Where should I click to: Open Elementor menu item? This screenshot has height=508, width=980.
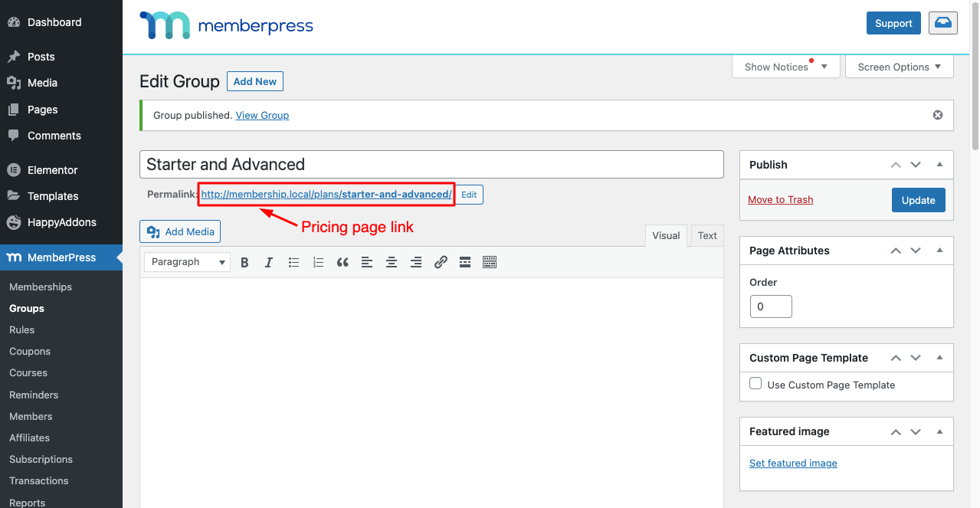(x=61, y=170)
